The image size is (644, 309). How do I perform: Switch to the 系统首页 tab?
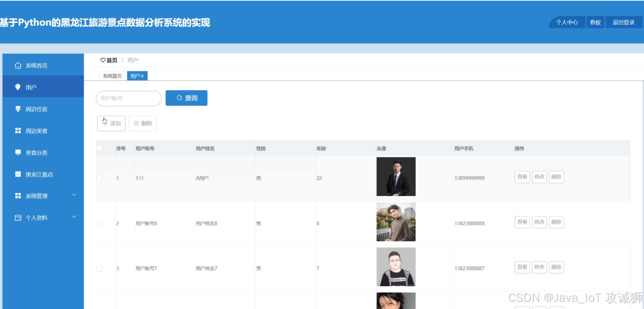(x=112, y=76)
